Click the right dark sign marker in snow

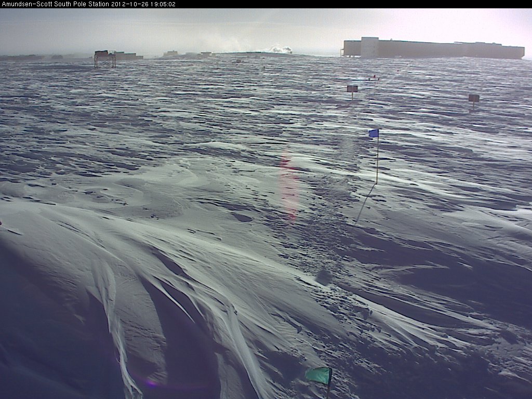click(473, 98)
